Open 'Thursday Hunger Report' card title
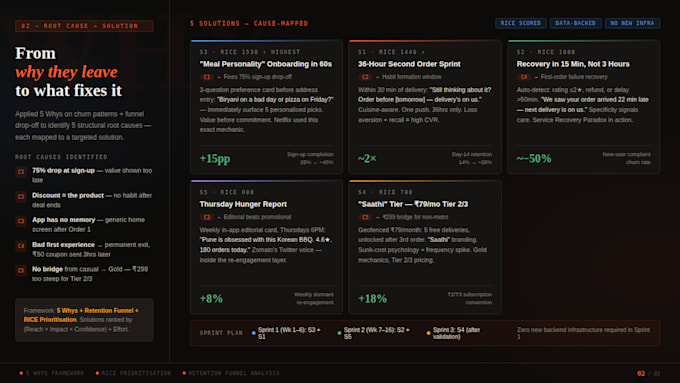 click(x=243, y=204)
